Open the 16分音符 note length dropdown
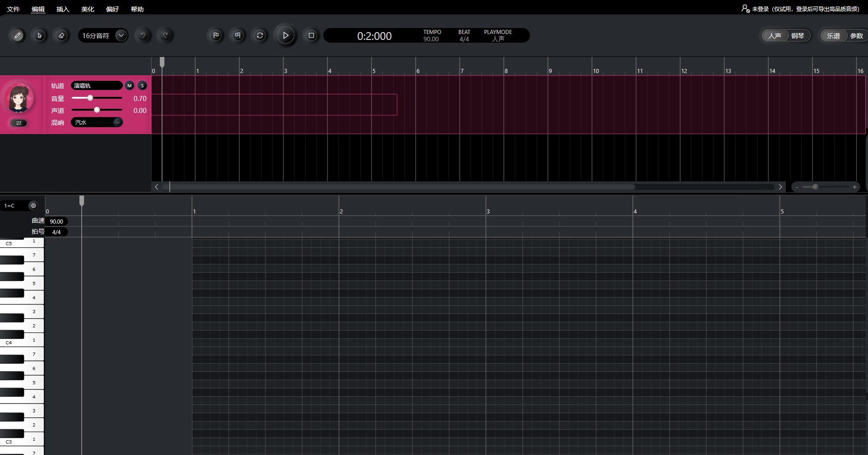Image resolution: width=868 pixels, height=455 pixels. (x=103, y=35)
